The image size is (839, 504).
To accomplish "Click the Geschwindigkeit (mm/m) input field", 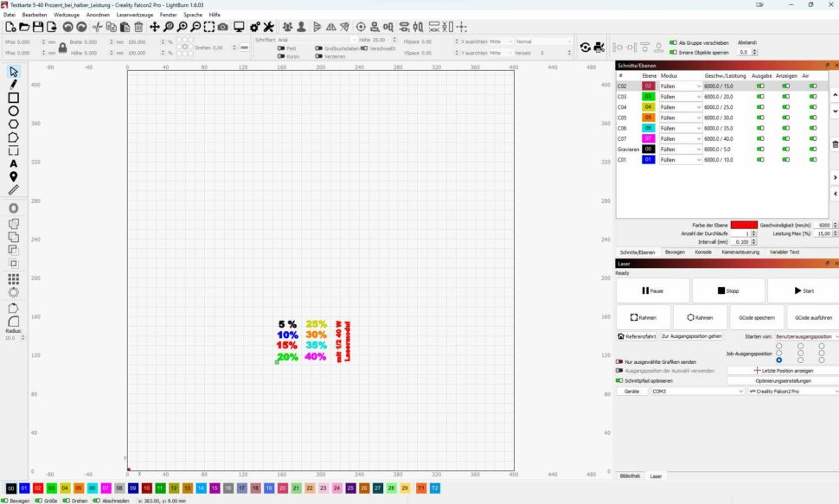I will tap(823, 226).
